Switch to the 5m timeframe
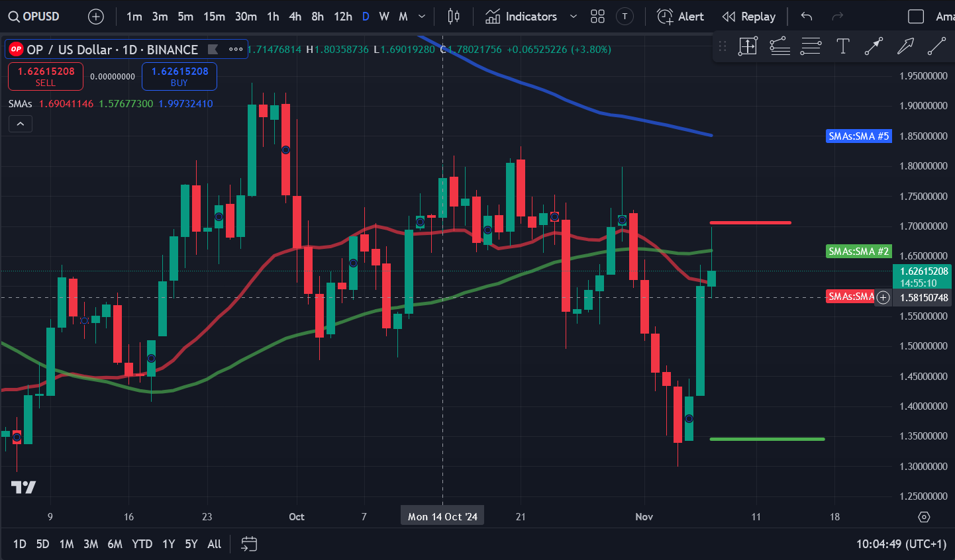955x560 pixels. [x=185, y=17]
